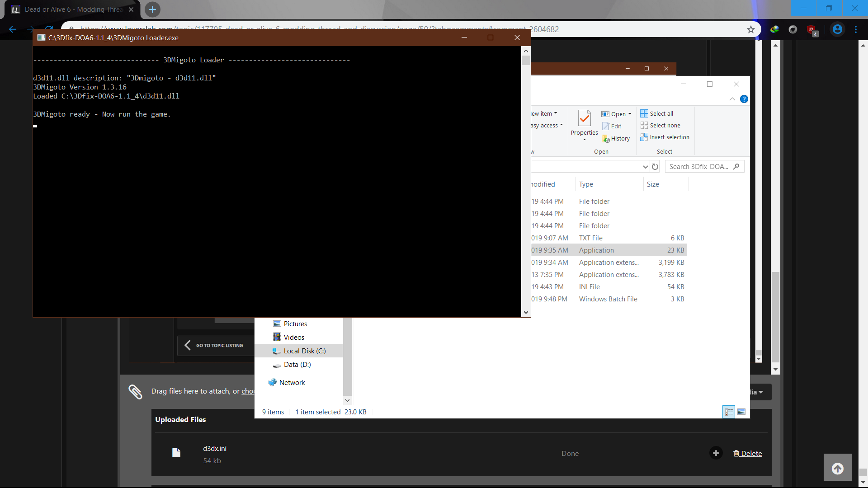The width and height of the screenshot is (868, 488).
Task: Expand the address bar history dropdown
Action: (645, 167)
